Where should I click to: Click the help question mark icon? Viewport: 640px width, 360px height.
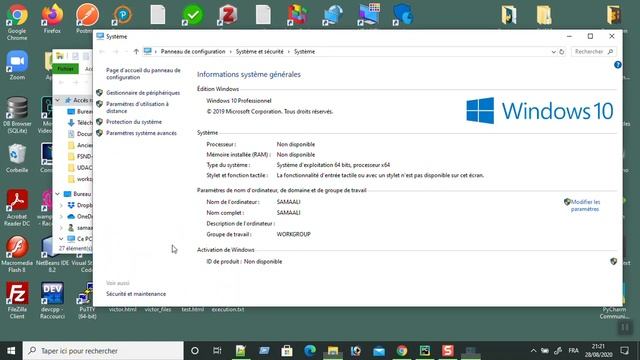[x=618, y=65]
